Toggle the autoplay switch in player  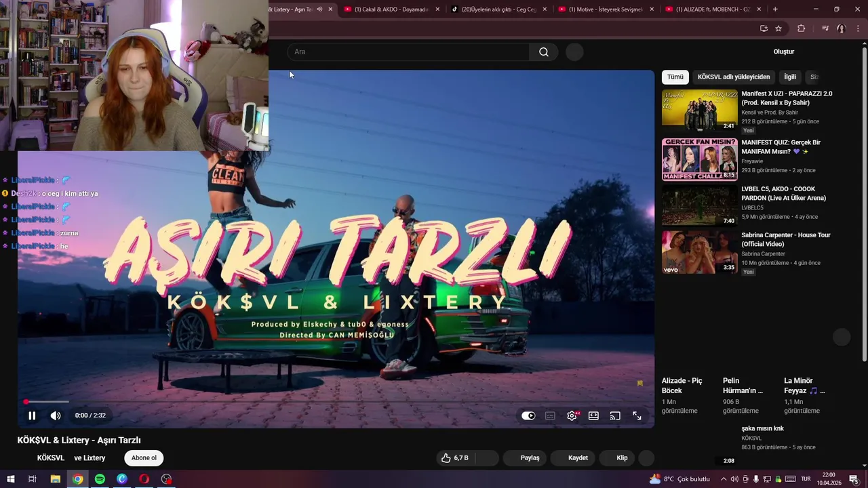528,415
